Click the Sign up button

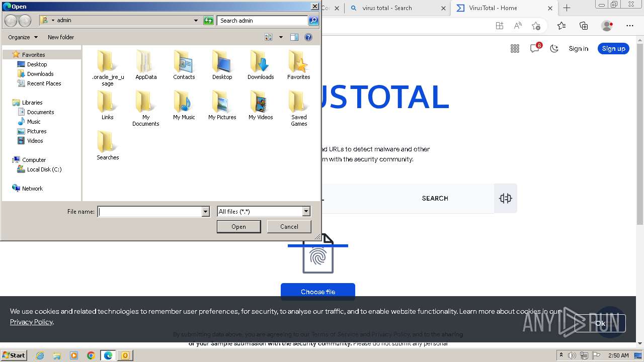pyautogui.click(x=613, y=49)
